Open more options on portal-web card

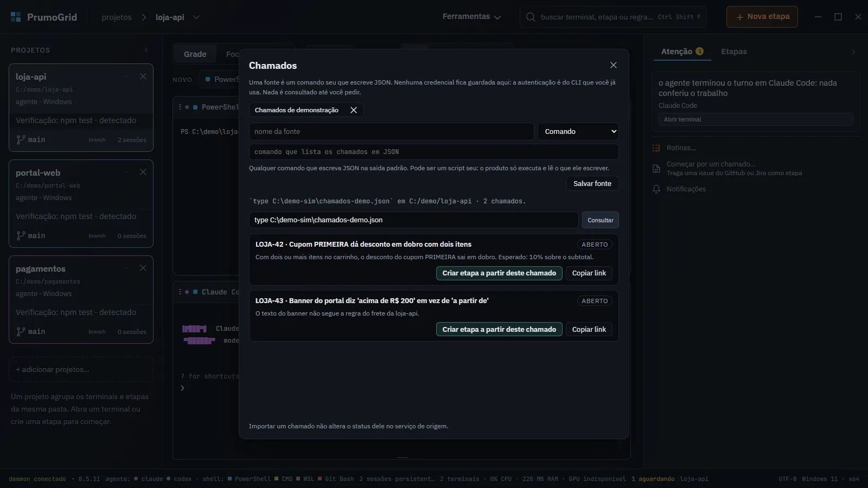point(127,172)
